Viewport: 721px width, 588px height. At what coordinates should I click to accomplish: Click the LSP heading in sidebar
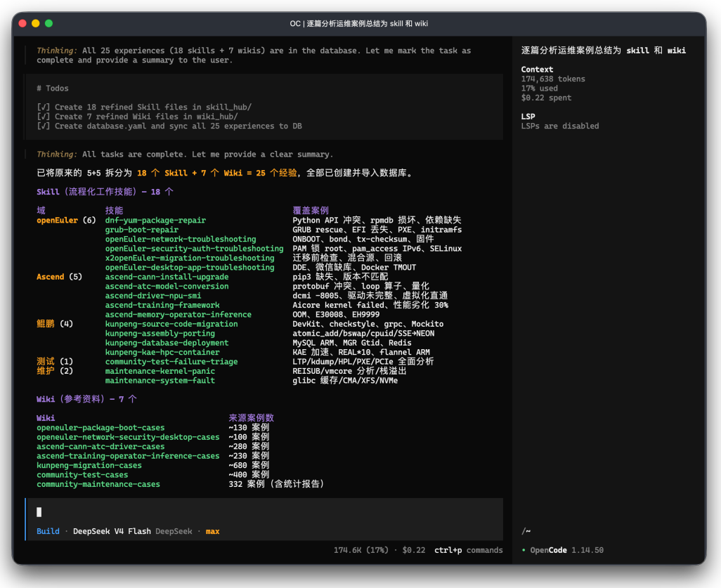tap(528, 117)
